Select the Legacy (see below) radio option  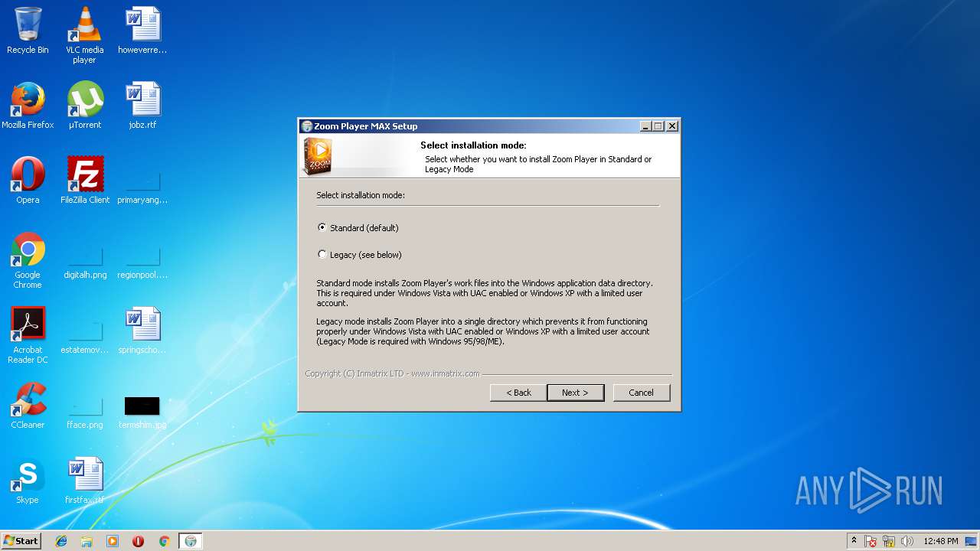point(360,255)
